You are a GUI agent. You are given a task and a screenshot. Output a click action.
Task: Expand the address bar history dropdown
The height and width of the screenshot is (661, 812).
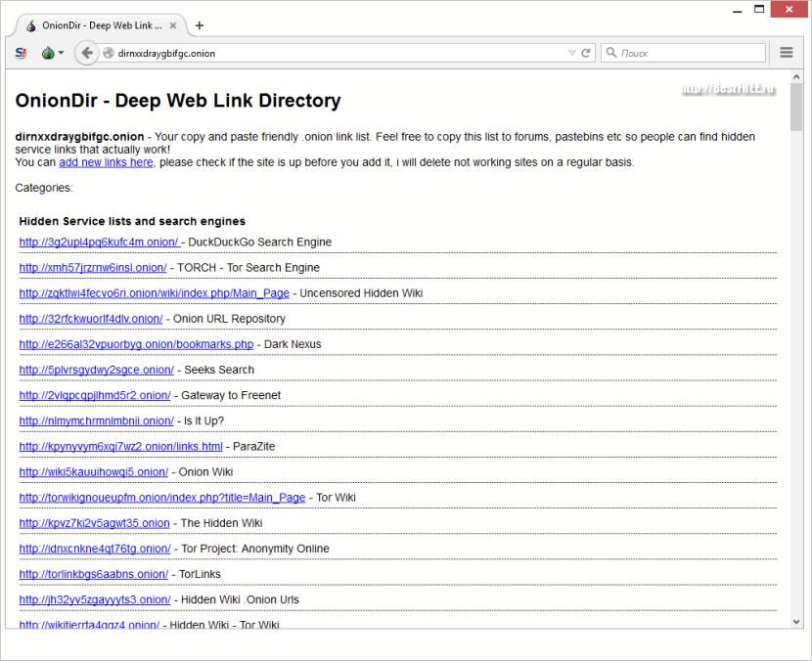571,53
